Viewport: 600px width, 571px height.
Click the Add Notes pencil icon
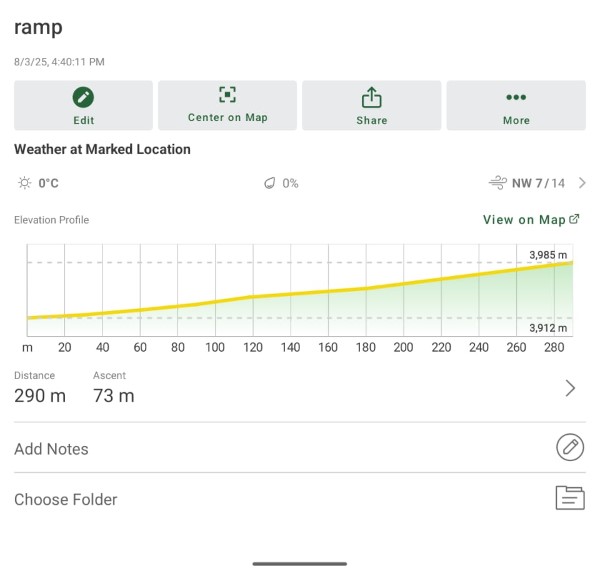570,448
